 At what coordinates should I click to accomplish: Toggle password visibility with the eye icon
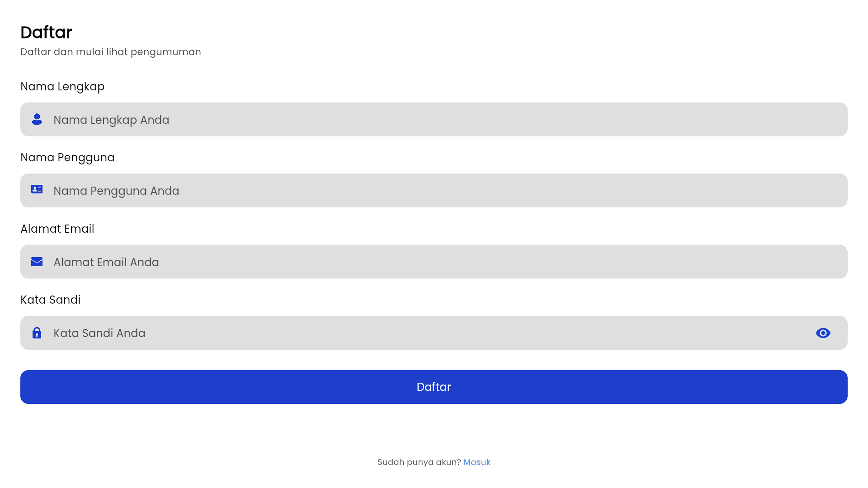[823, 333]
